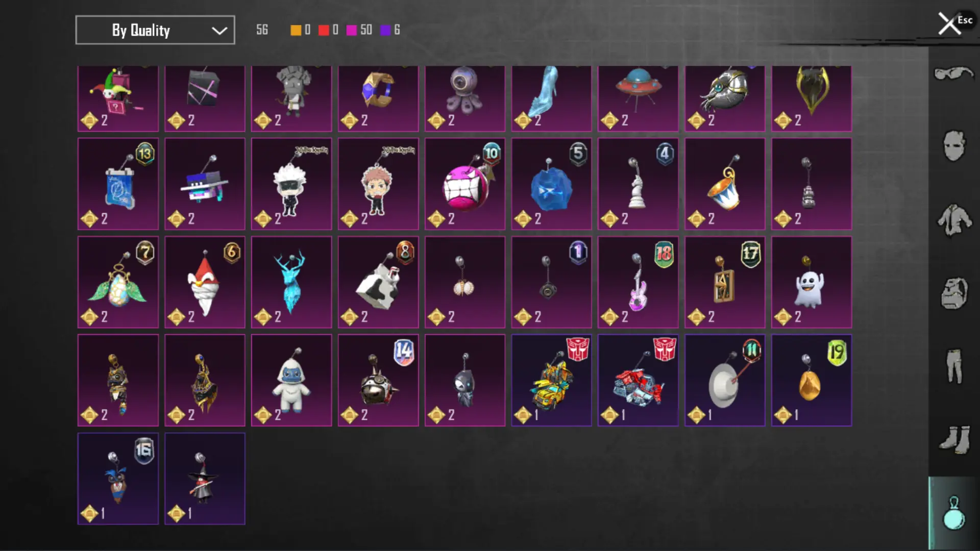Filter by the orange quality swatch

pyautogui.click(x=296, y=30)
